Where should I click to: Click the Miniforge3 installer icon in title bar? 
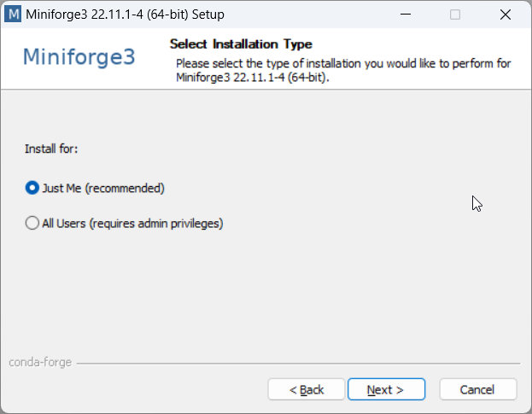(x=13, y=14)
